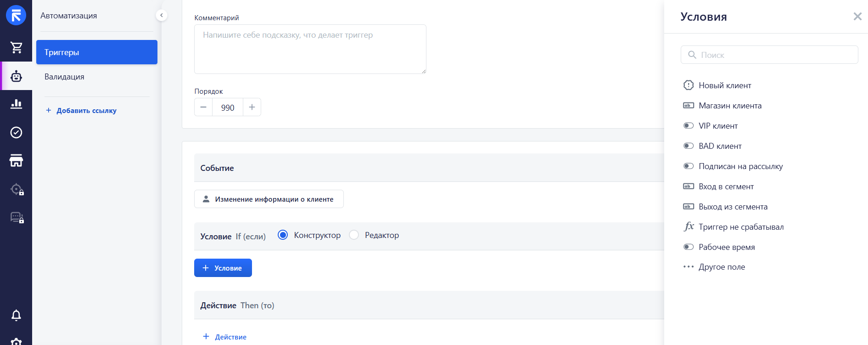Open the RetailCRM logo home icon
Screen dimensions: 868x345
click(x=16, y=16)
